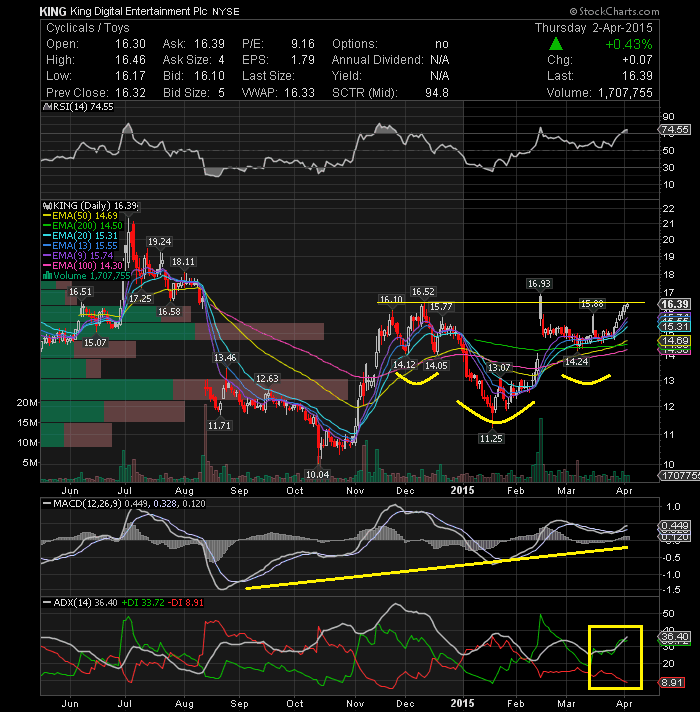Screen dimensions: 700x712
Task: Select the Cyclicals / Toys sector label
Action: coord(88,28)
